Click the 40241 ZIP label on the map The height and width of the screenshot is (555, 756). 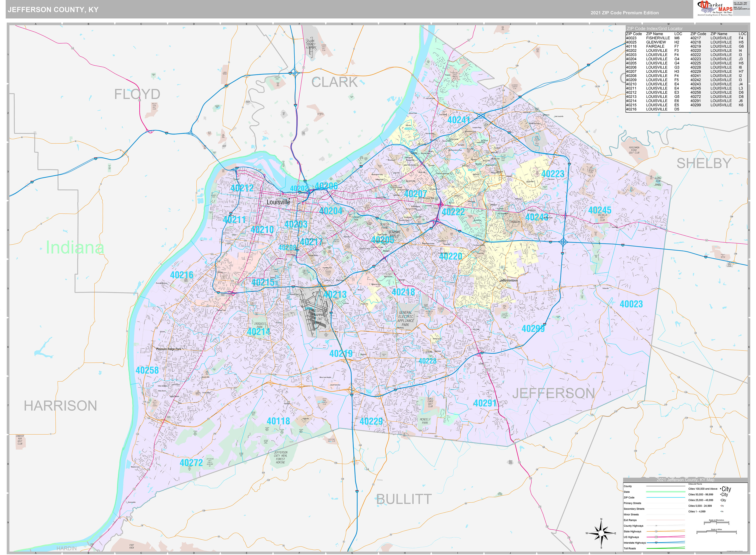coord(458,120)
